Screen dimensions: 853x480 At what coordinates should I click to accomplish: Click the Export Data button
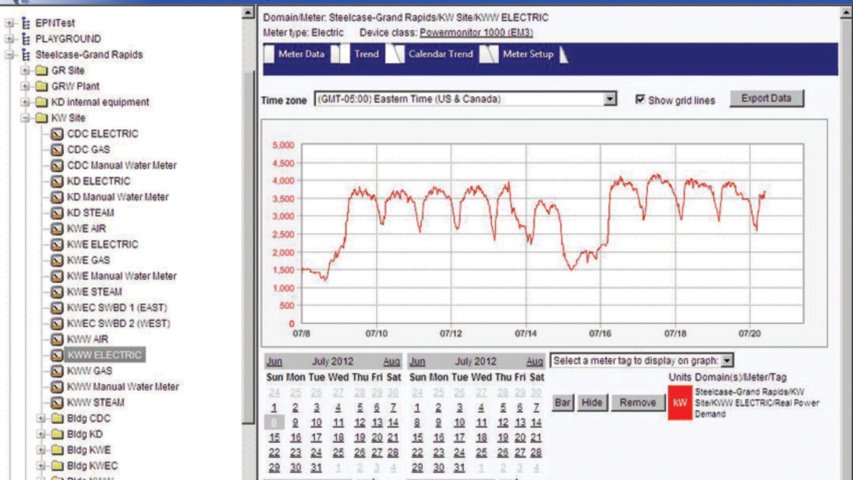pos(766,99)
